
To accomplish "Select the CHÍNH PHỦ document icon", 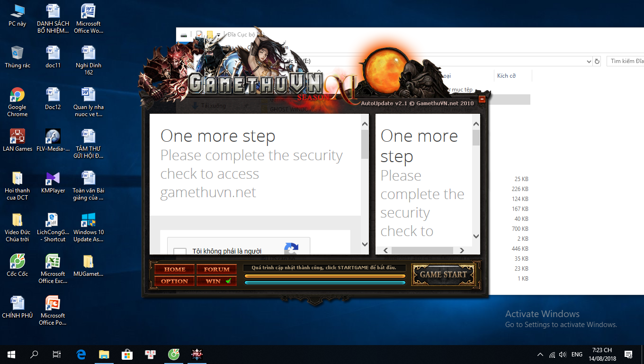I will [x=18, y=307].
